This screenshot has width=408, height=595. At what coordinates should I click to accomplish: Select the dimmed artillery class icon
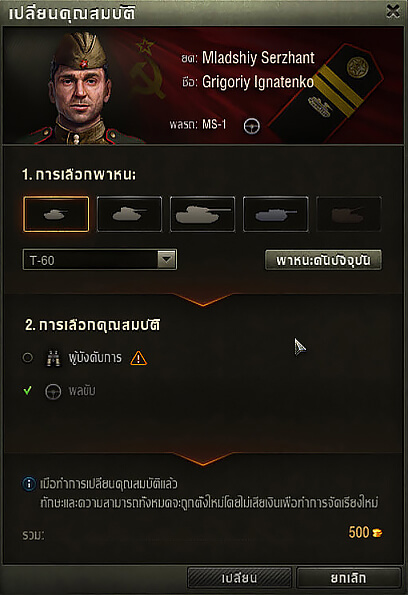pos(349,214)
